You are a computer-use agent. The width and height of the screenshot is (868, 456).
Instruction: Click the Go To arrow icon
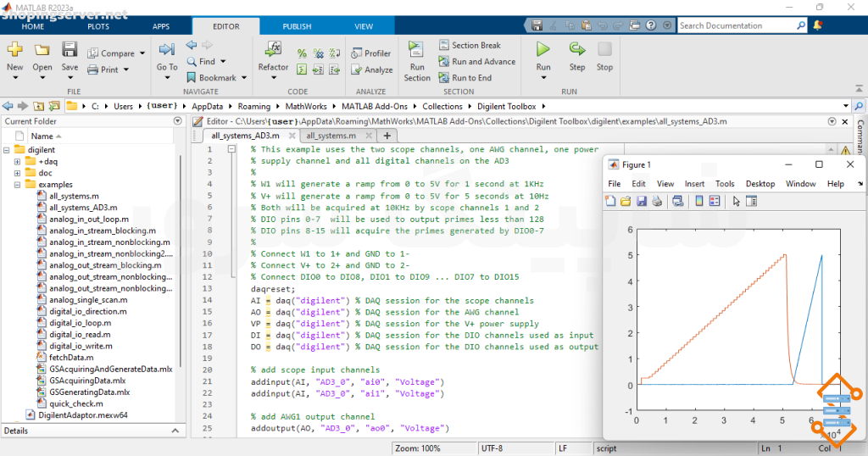click(167, 50)
